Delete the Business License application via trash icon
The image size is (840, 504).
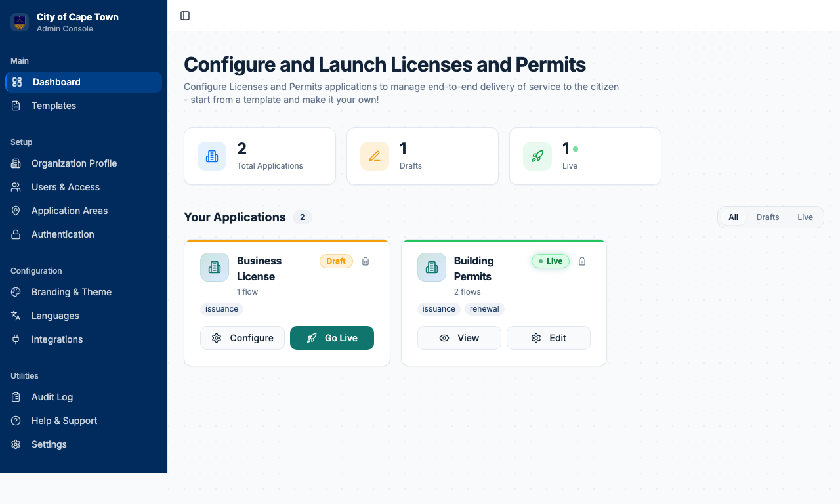[x=366, y=261]
